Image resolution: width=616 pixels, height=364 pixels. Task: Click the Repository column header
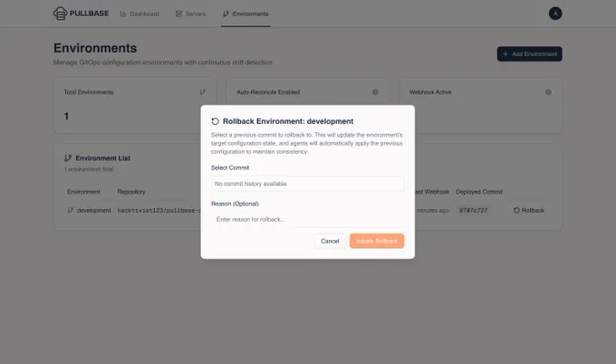[x=131, y=192]
